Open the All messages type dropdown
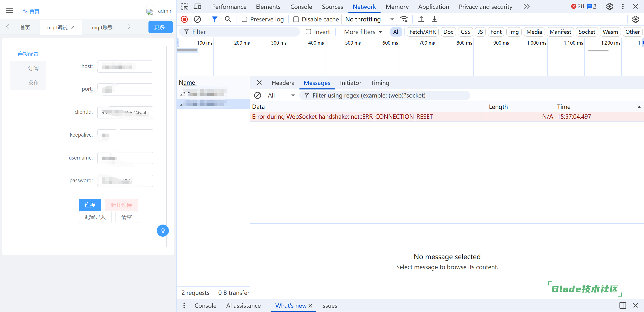 click(281, 96)
